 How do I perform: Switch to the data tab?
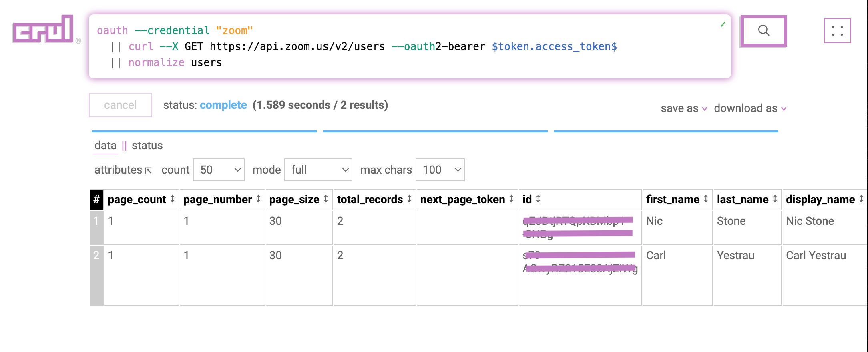click(106, 146)
